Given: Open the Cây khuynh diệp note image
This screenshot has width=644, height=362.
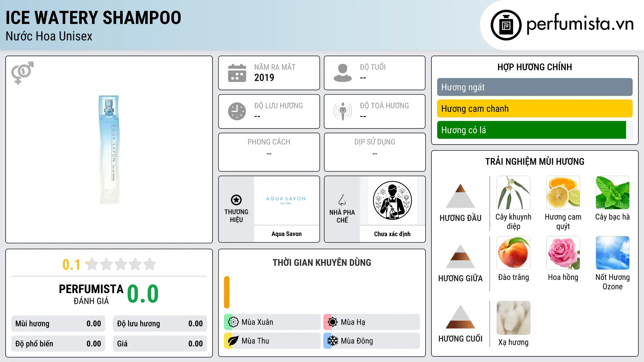Looking at the screenshot, I should [514, 193].
